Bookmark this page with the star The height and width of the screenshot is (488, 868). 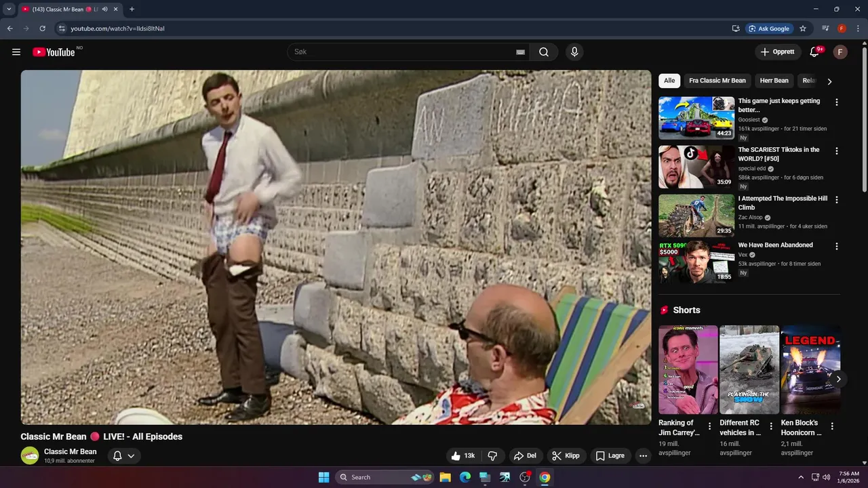803,28
